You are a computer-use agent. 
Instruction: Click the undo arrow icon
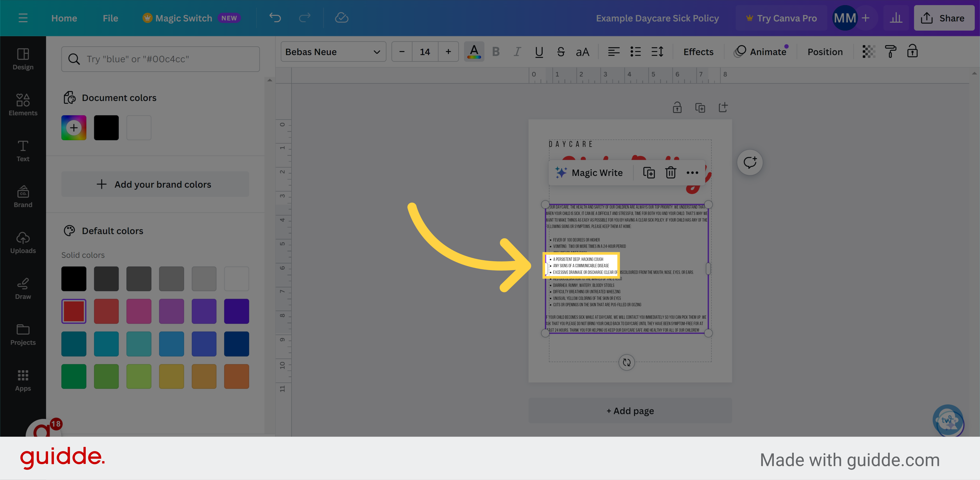275,18
